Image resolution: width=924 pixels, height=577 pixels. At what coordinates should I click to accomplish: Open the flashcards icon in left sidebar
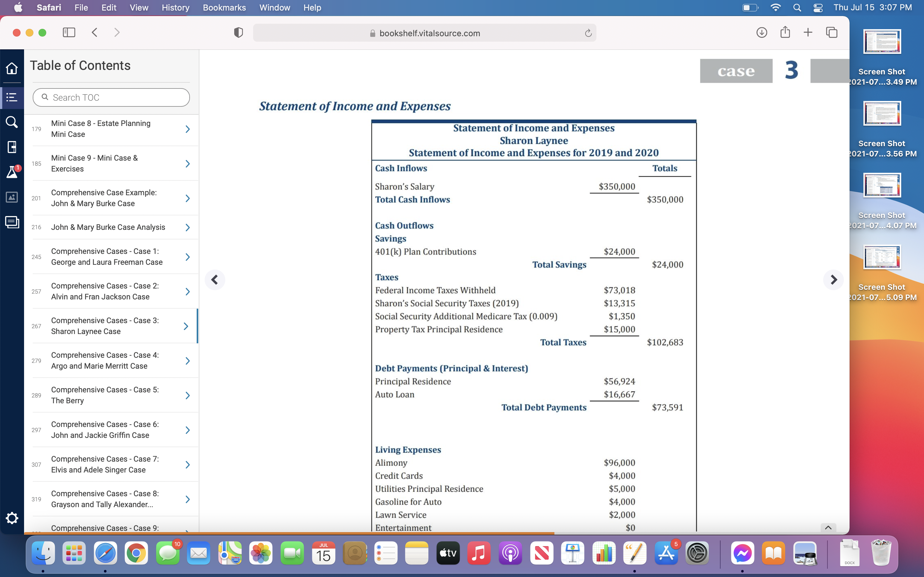[12, 222]
